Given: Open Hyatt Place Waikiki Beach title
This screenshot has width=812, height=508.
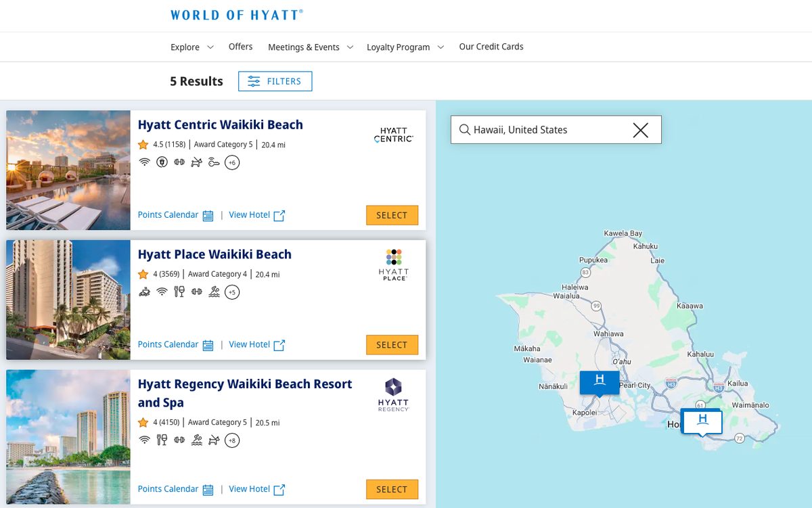Looking at the screenshot, I should pos(215,254).
